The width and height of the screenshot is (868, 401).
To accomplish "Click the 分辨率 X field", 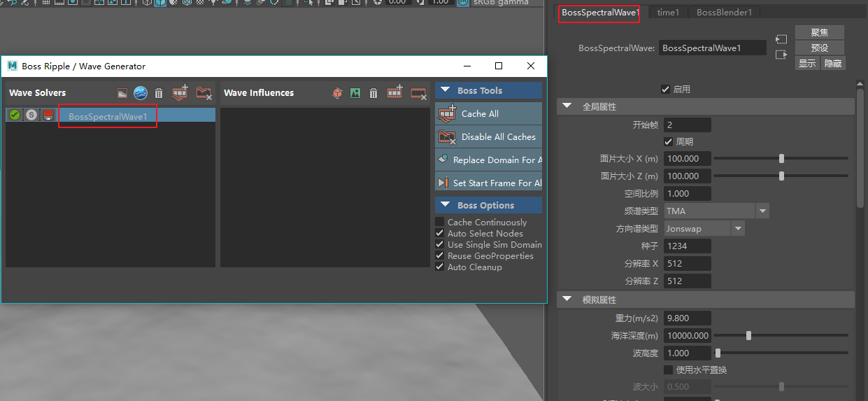I will (x=688, y=263).
